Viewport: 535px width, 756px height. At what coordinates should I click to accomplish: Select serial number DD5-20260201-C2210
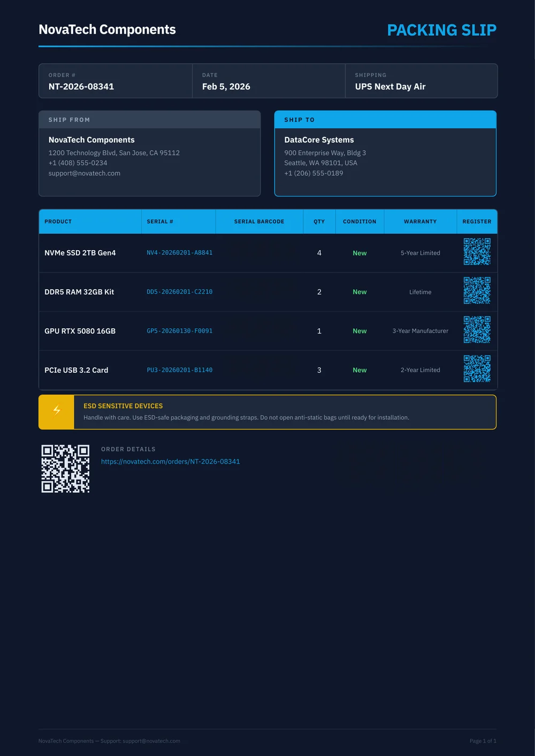click(179, 292)
